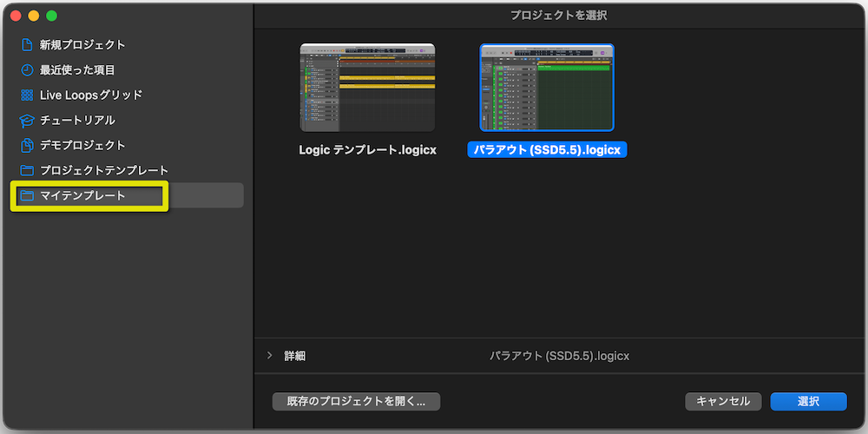Click the Live Loops grid icon
The height and width of the screenshot is (434, 868).
pos(27,95)
